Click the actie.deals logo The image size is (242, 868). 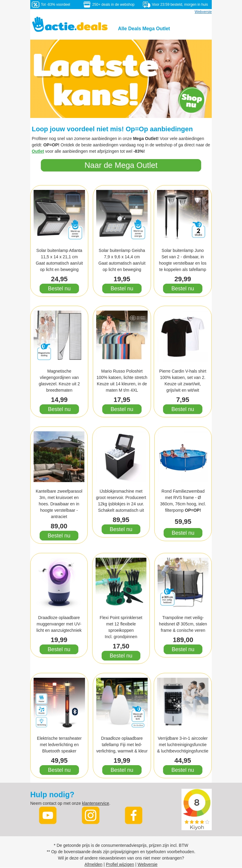[70, 24]
